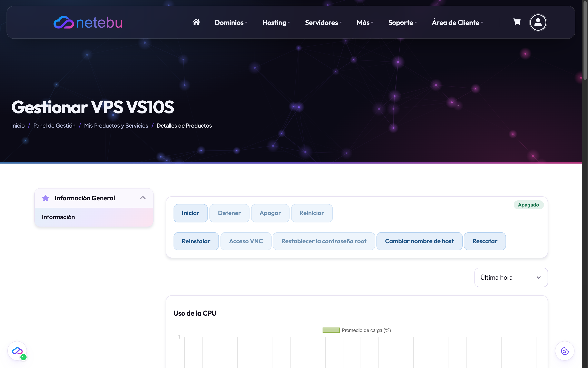Click the netebu logo
The width and height of the screenshot is (588, 368).
[x=88, y=22]
